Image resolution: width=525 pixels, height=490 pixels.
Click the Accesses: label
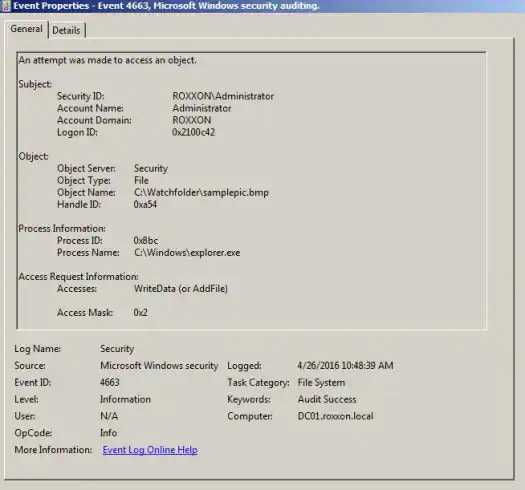pos(77,289)
